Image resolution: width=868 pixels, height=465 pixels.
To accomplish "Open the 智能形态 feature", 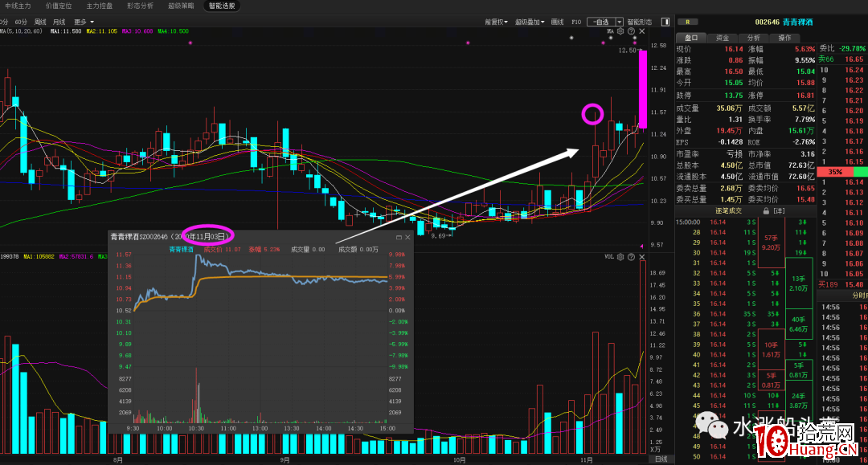I will point(640,22).
